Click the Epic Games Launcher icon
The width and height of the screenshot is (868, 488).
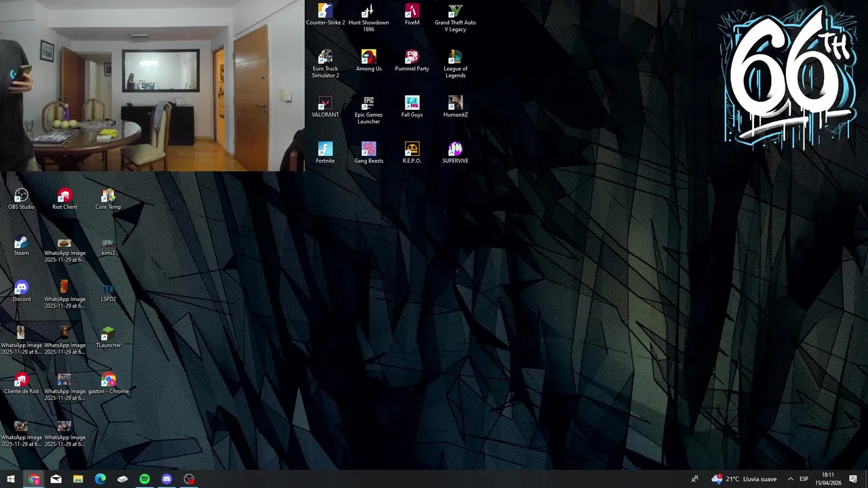click(x=368, y=110)
